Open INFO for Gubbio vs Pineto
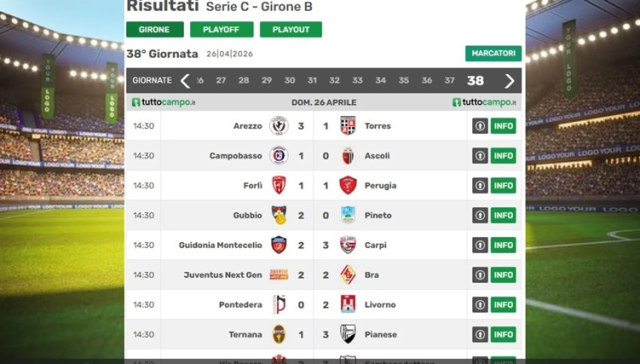The width and height of the screenshot is (640, 364). [503, 215]
